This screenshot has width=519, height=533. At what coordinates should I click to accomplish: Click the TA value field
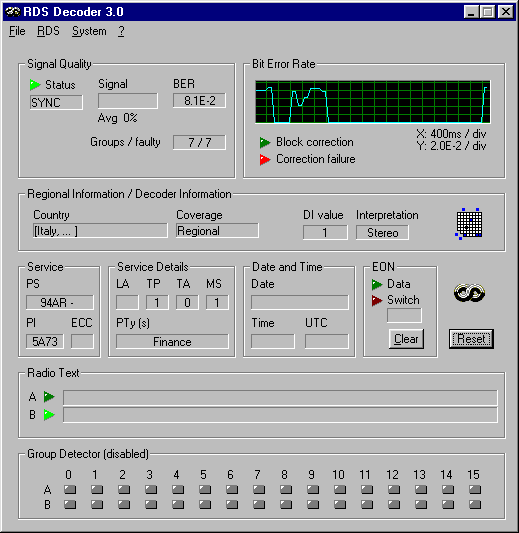pos(187,302)
